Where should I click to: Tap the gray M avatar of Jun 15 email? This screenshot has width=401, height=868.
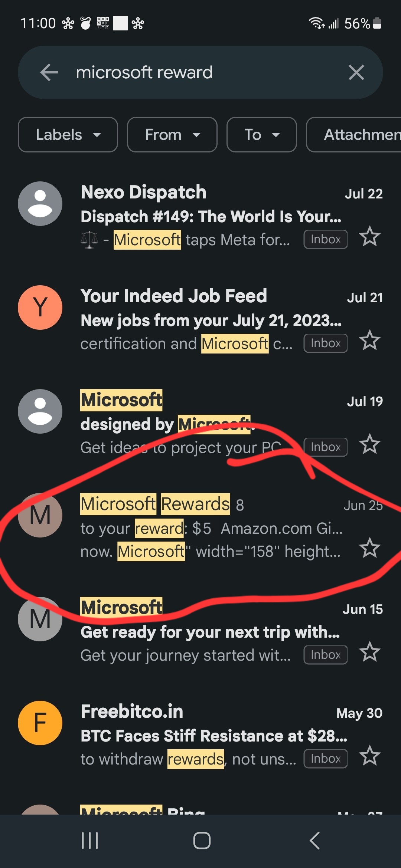pos(40,619)
